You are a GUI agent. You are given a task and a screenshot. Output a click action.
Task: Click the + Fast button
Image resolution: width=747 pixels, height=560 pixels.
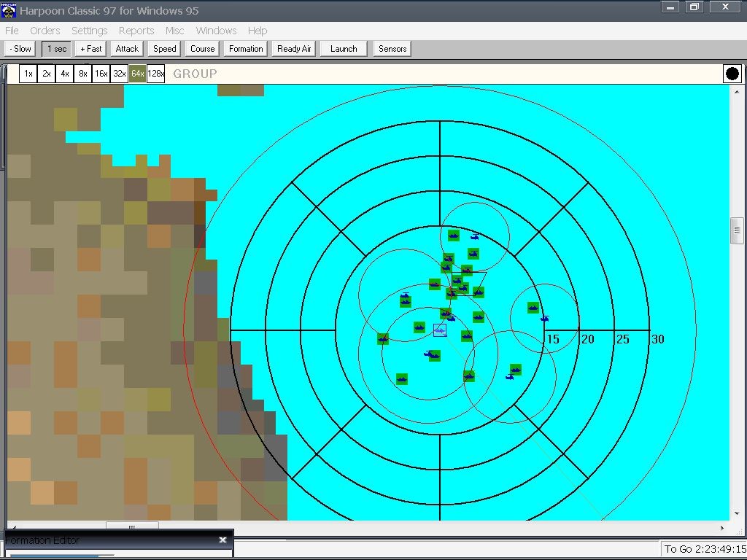click(90, 49)
